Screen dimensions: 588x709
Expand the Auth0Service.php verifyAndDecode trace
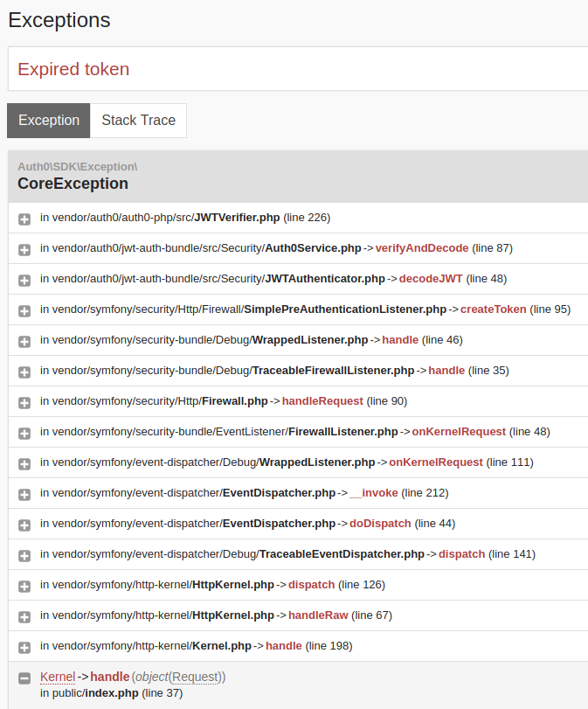pos(24,250)
